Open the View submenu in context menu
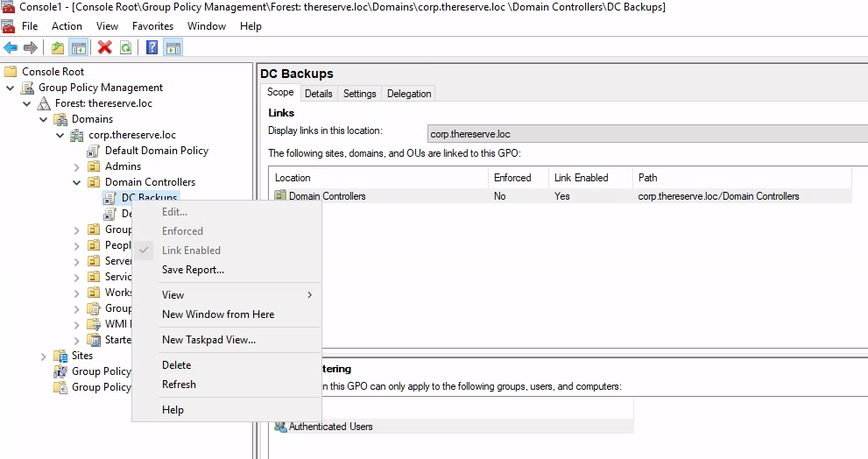This screenshot has width=868, height=459. [x=173, y=295]
